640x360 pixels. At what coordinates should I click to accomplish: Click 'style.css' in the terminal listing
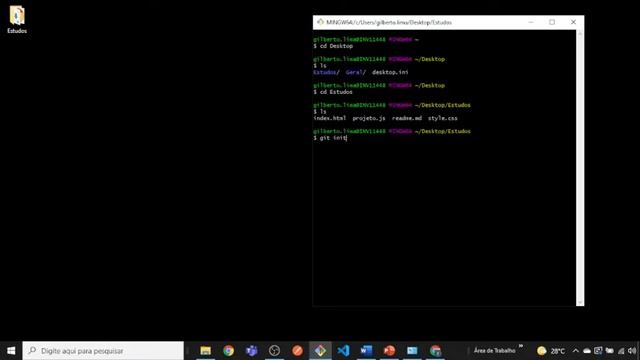tap(442, 118)
